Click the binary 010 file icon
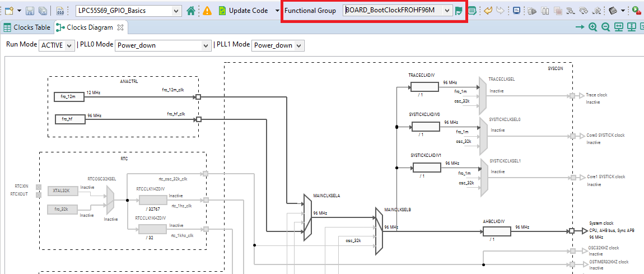This screenshot has width=644, height=274. click(x=60, y=11)
